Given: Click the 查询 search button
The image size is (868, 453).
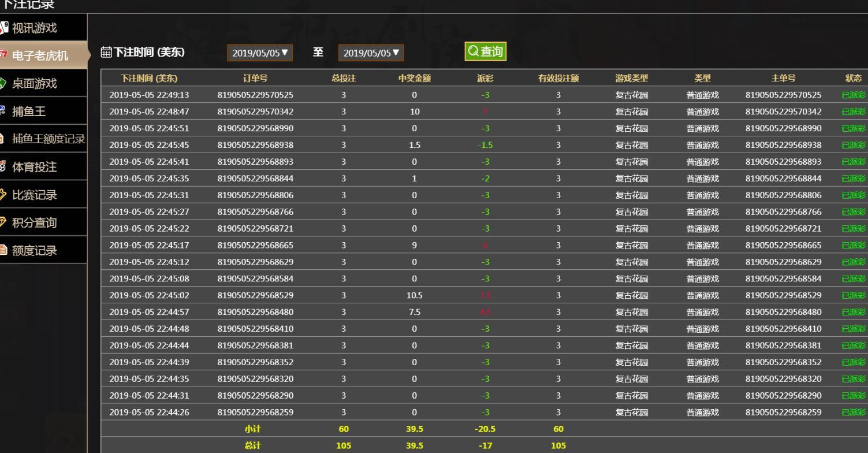Looking at the screenshot, I should coord(485,51).
